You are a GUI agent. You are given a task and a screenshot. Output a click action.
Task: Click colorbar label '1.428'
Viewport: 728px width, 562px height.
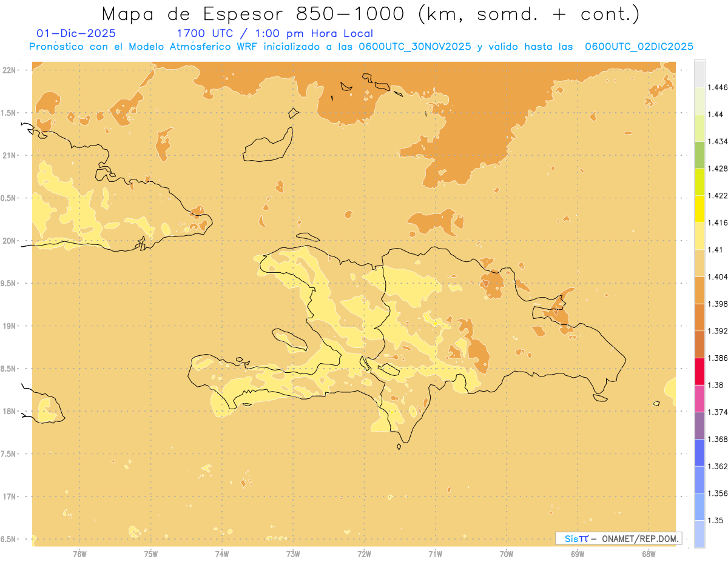click(x=718, y=169)
